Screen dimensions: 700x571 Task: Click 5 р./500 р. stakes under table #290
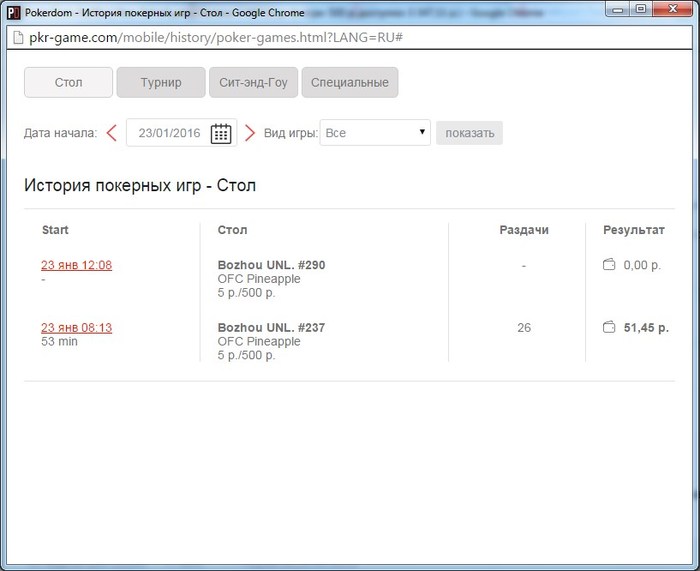(x=246, y=293)
